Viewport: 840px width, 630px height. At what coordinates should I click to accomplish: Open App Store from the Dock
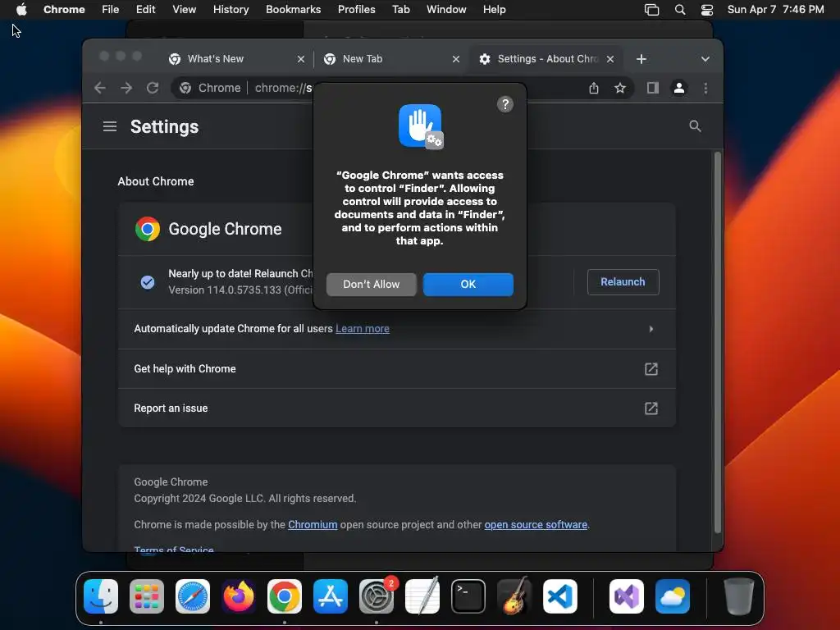tap(331, 596)
